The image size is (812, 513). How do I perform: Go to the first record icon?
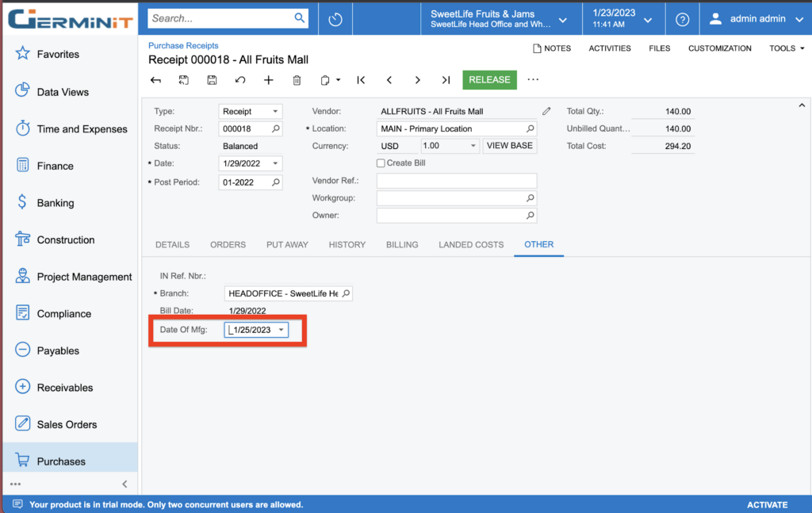pos(361,80)
